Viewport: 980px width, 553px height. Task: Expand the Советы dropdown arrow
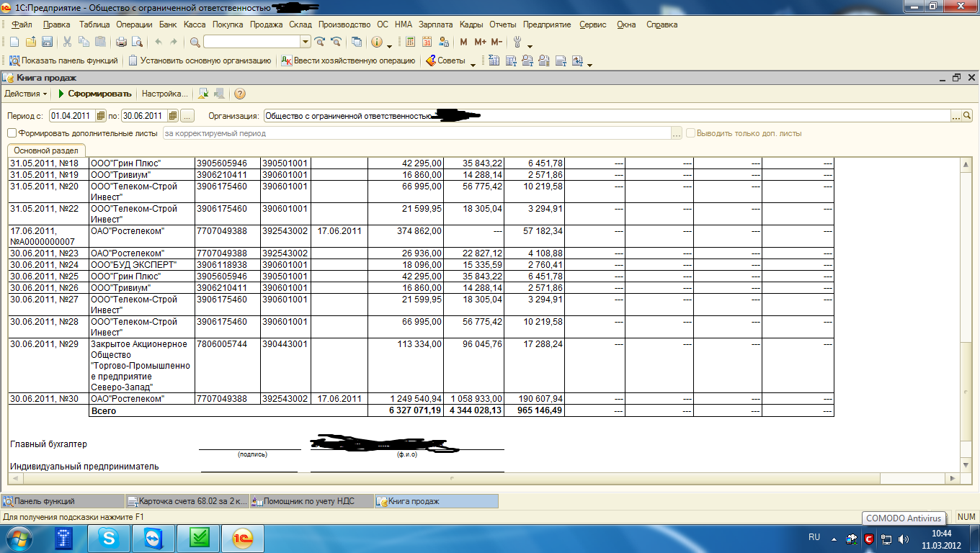click(473, 63)
